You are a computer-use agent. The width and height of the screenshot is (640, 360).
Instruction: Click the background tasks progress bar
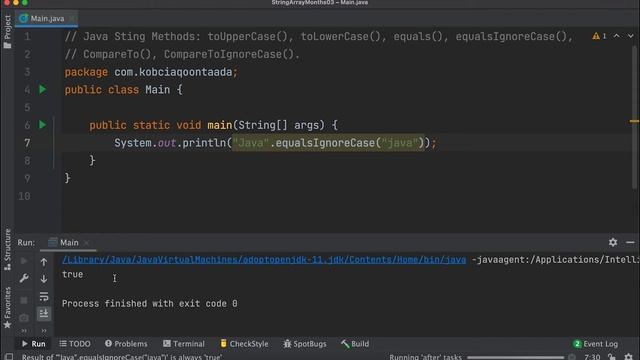(515, 357)
